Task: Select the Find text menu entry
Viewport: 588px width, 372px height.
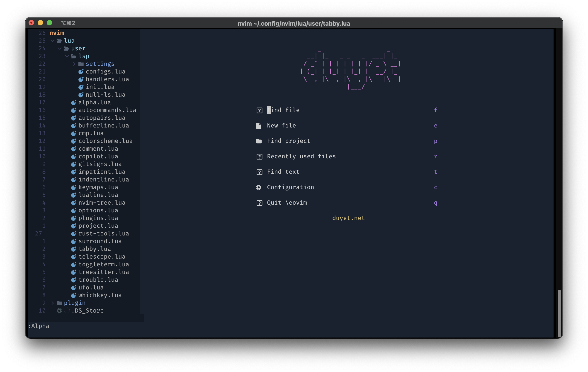Action: 283,172
